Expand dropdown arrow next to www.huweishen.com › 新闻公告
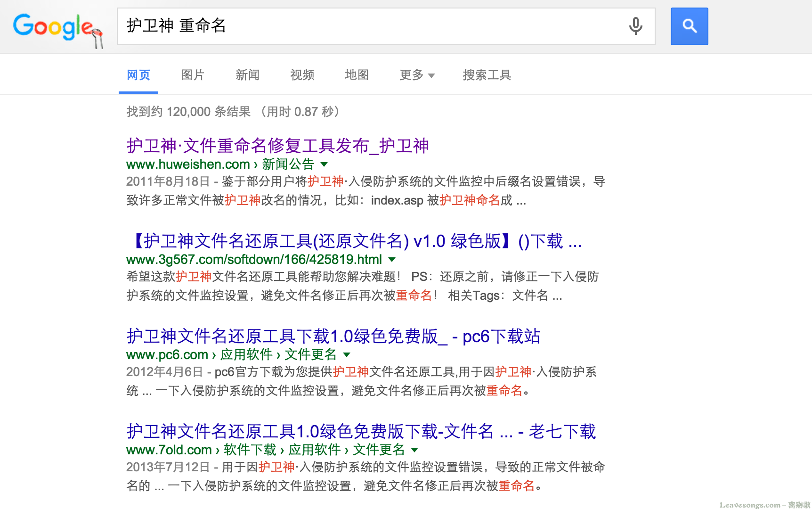Screen dimensions: 812x509 pos(324,164)
